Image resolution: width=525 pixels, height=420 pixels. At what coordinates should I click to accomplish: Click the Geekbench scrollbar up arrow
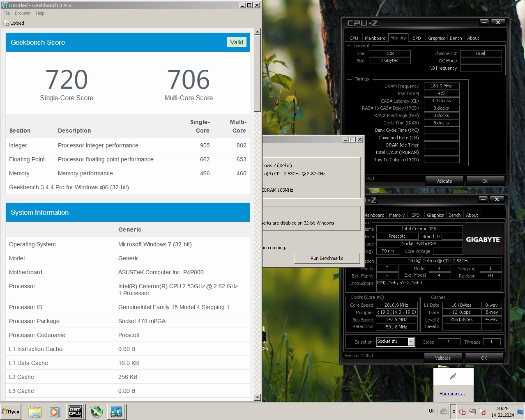(x=258, y=32)
